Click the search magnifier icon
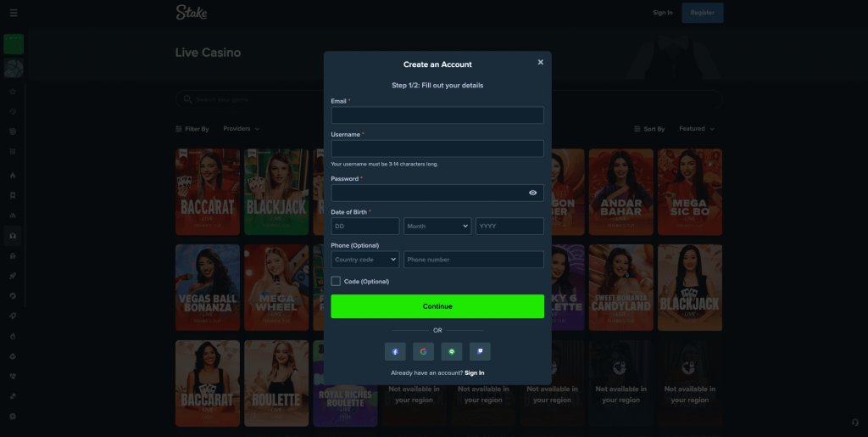This screenshot has height=437, width=868. (187, 99)
